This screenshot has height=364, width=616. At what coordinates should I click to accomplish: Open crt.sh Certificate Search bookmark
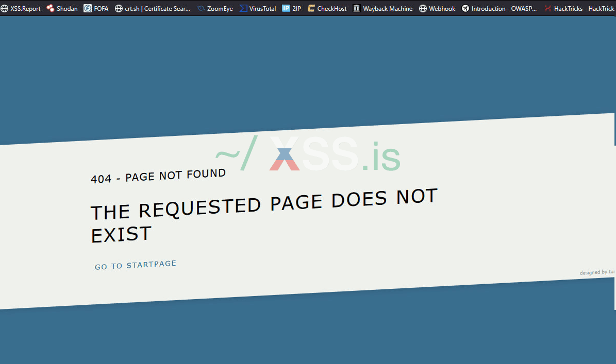153,8
